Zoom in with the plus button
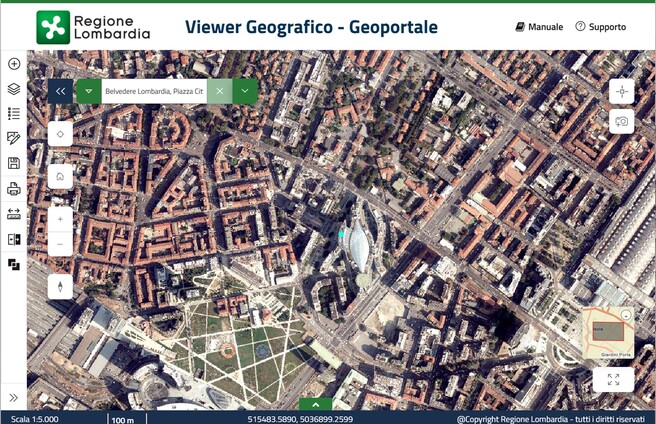The height and width of the screenshot is (424, 656). (60, 219)
